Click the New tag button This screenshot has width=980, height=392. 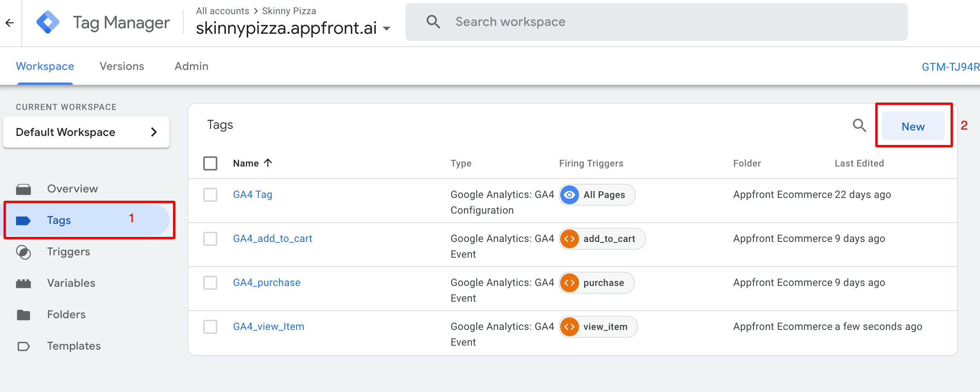[x=913, y=126]
